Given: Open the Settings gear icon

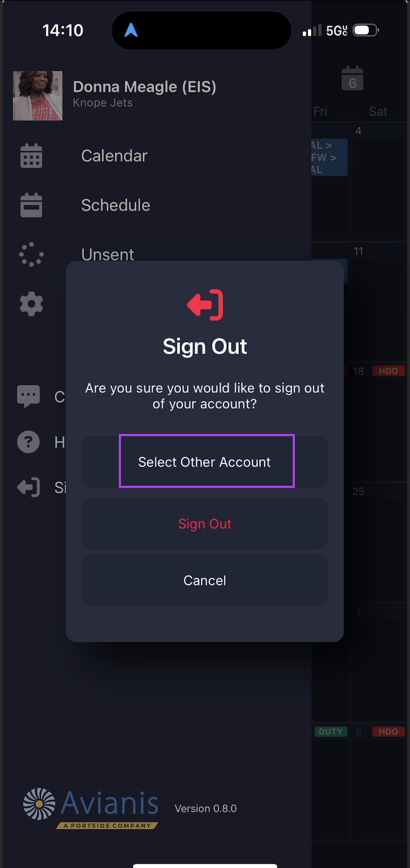Looking at the screenshot, I should click(31, 304).
